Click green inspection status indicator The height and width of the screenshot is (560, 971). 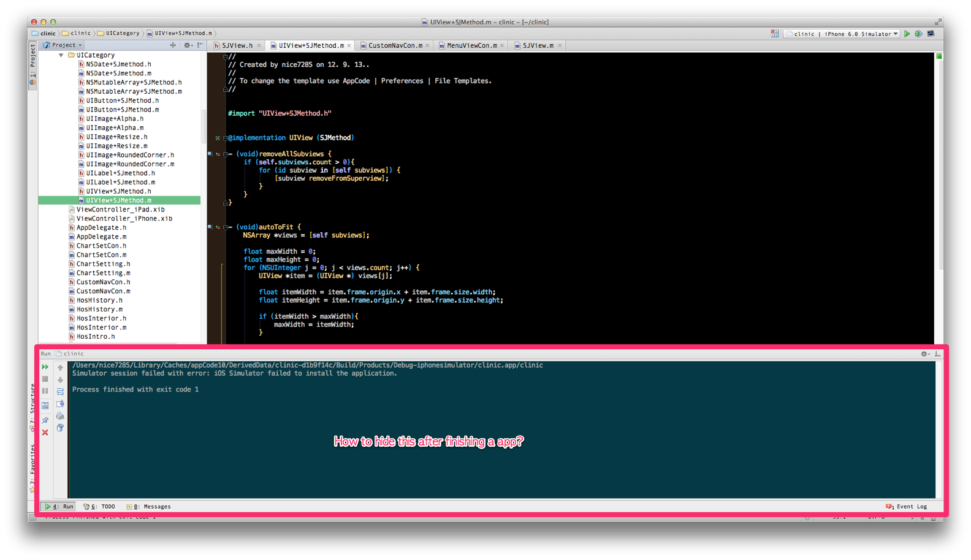(x=939, y=56)
